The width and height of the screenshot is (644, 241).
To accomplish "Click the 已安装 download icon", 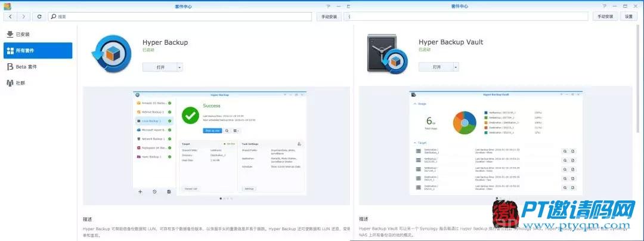I will coord(10,35).
